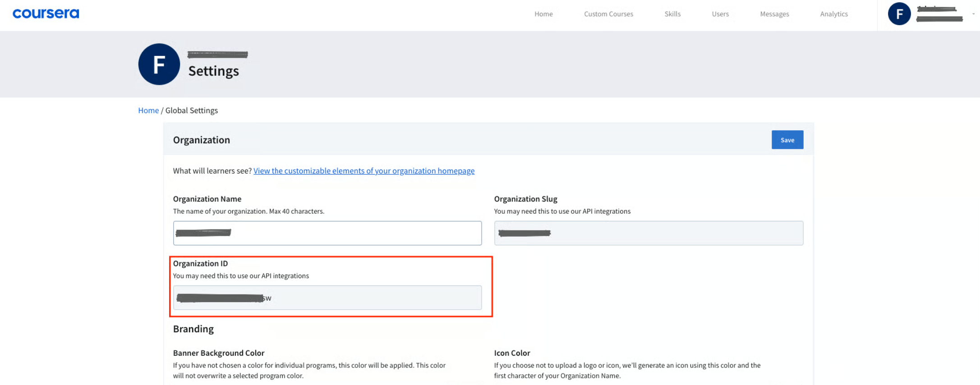
Task: Open the Users nav item
Action: coord(720,14)
